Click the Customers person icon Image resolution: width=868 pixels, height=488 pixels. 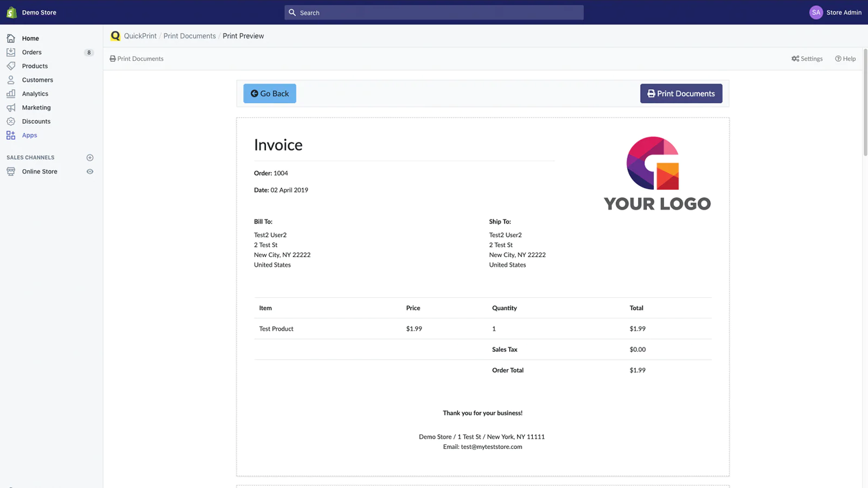(11, 80)
